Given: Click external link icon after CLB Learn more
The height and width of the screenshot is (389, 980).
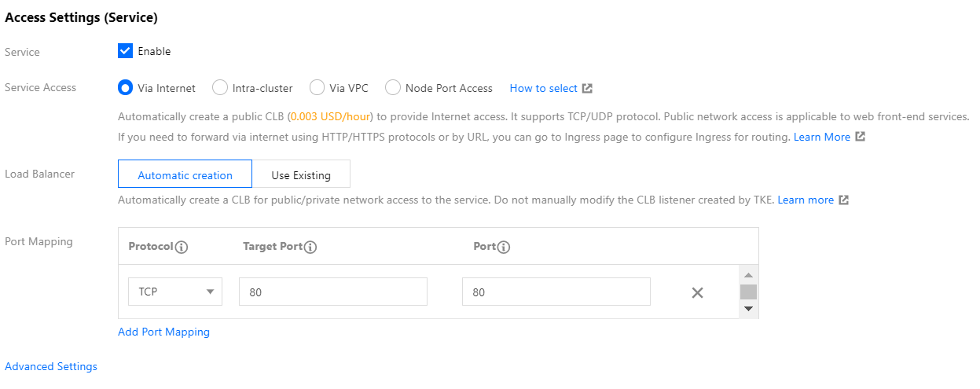Looking at the screenshot, I should [x=843, y=200].
